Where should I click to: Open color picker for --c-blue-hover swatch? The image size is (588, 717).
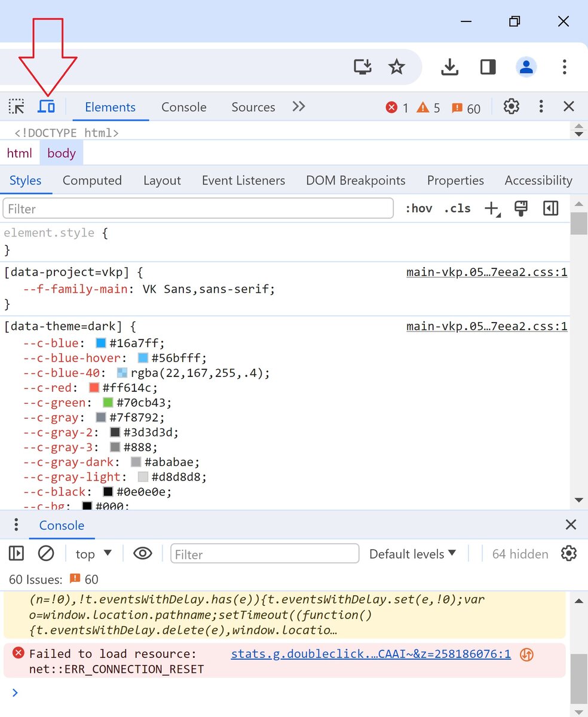click(143, 358)
